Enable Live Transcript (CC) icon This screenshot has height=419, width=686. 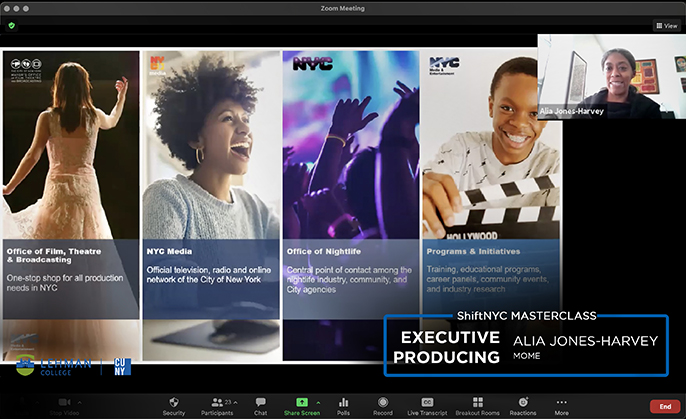427,402
